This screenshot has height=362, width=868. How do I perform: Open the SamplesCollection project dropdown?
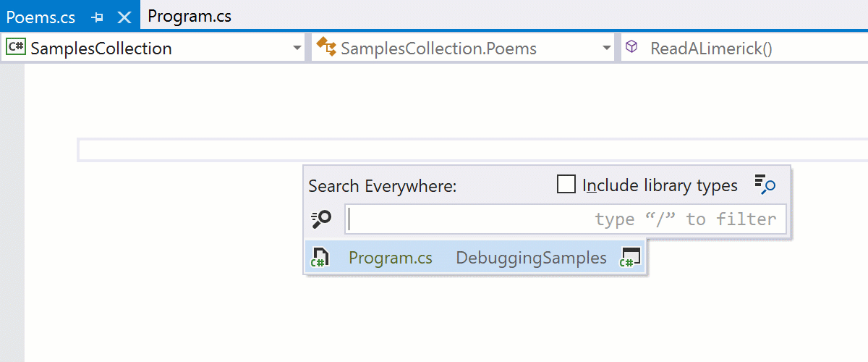153,49
